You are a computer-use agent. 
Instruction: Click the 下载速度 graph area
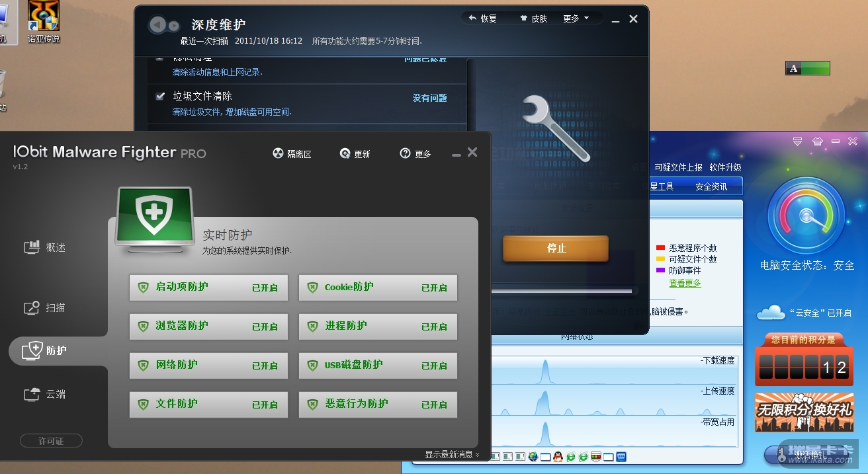tap(614, 370)
